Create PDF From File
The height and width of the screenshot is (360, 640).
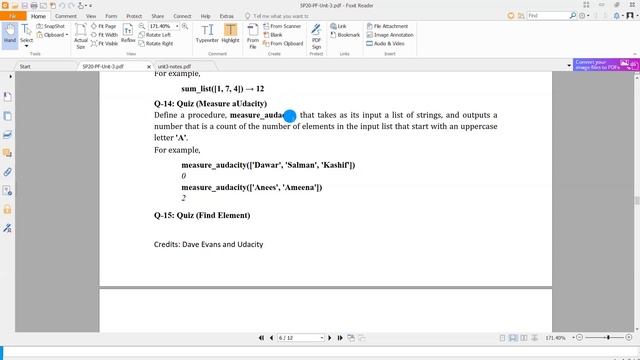point(253,37)
